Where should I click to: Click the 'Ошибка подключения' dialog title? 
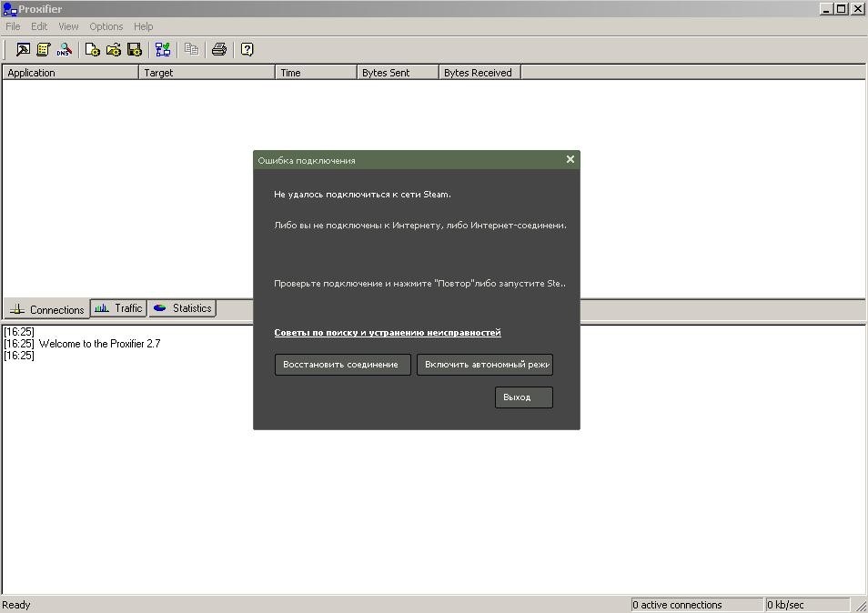click(307, 160)
